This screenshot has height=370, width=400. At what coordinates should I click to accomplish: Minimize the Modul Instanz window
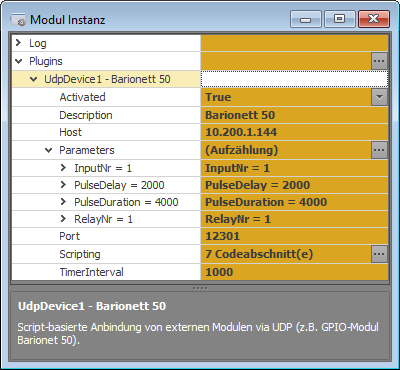tap(306, 19)
